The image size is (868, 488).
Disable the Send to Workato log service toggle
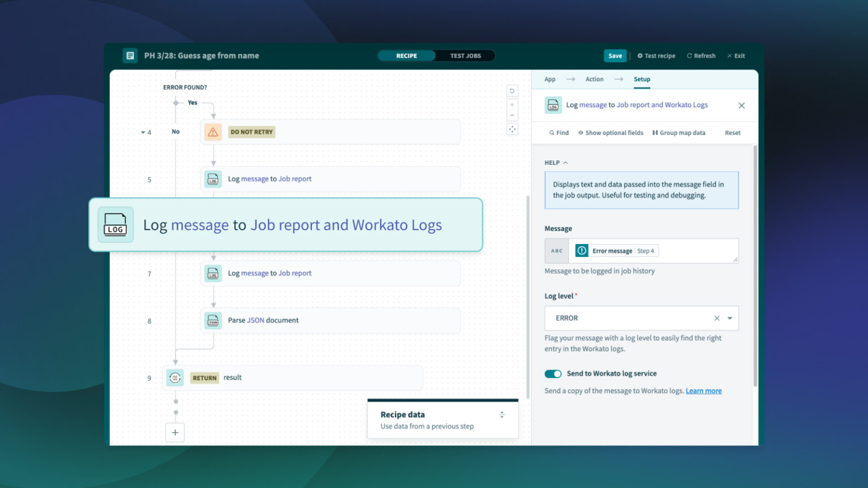coord(553,373)
